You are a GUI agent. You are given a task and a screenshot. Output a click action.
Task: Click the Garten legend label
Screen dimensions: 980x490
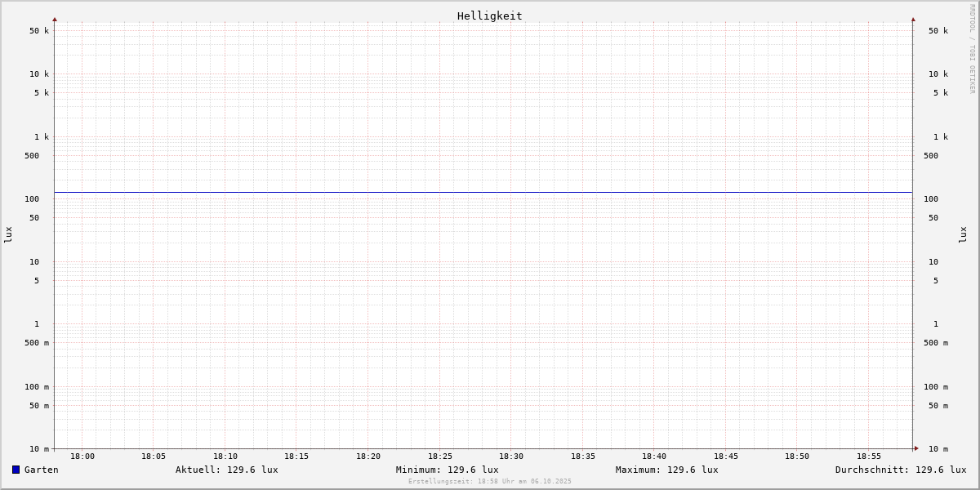coord(41,470)
